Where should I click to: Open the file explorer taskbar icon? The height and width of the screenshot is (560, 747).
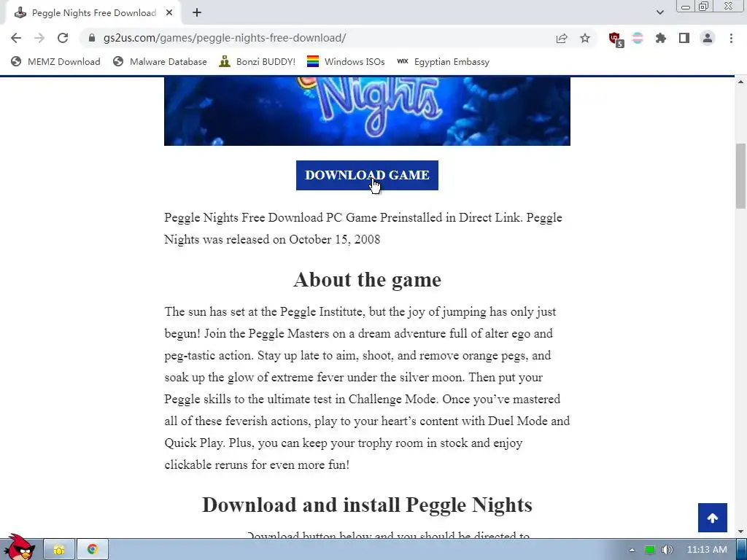point(59,550)
